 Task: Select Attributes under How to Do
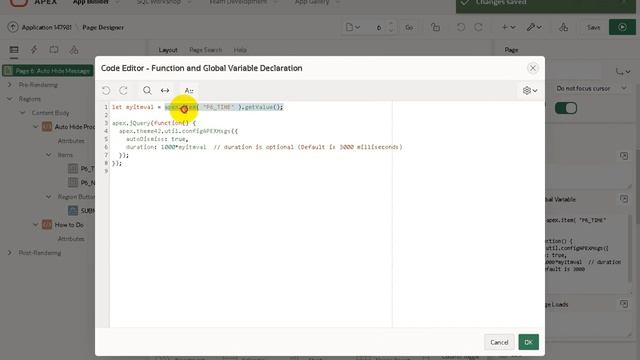71,239
